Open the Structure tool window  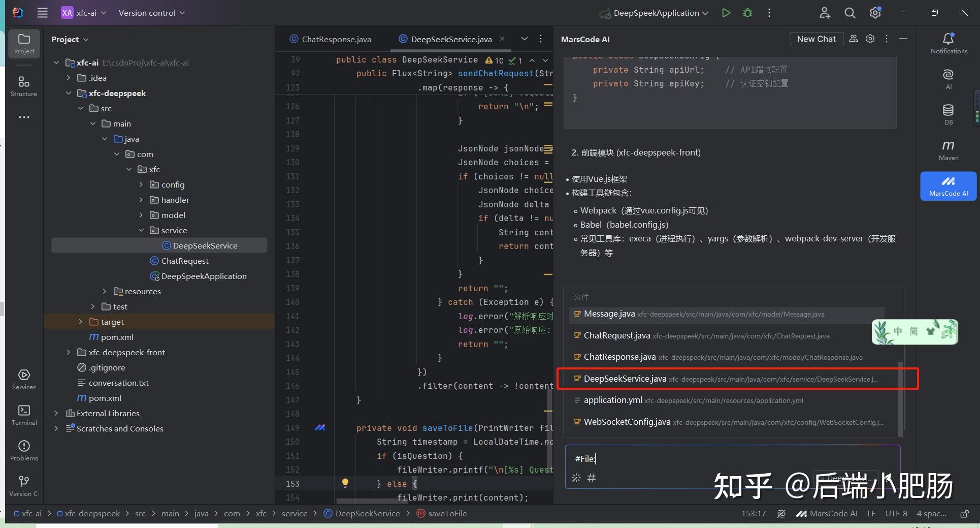point(23,84)
